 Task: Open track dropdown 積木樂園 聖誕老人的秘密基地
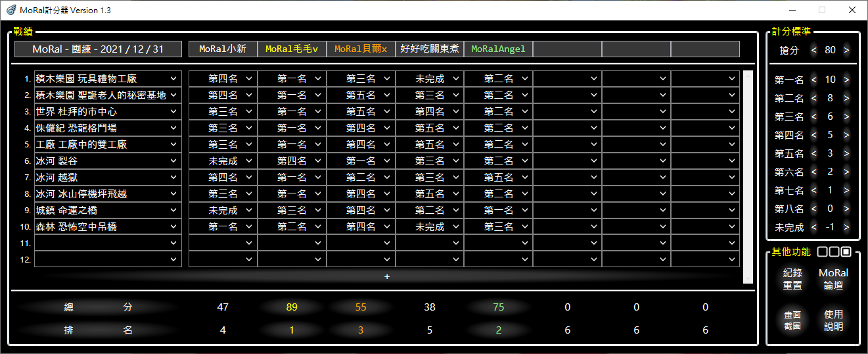108,95
